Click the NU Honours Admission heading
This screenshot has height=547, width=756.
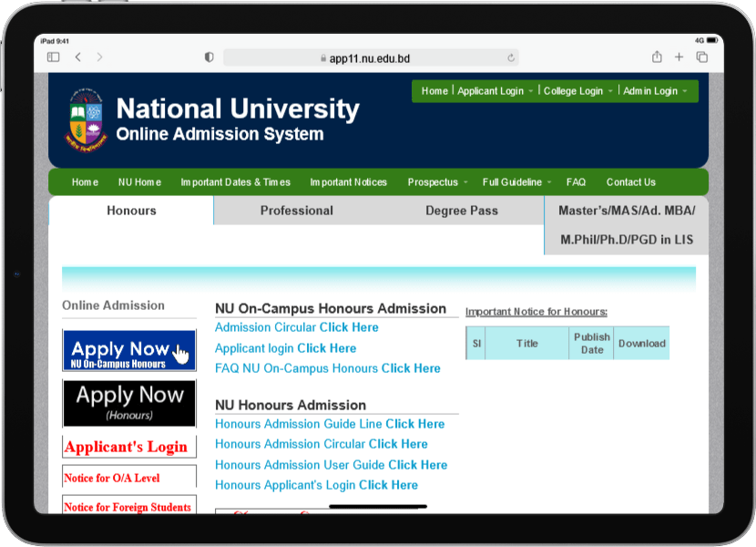[291, 405]
